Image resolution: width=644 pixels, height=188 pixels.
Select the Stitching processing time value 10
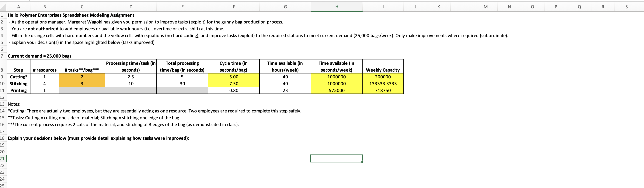[131, 84]
